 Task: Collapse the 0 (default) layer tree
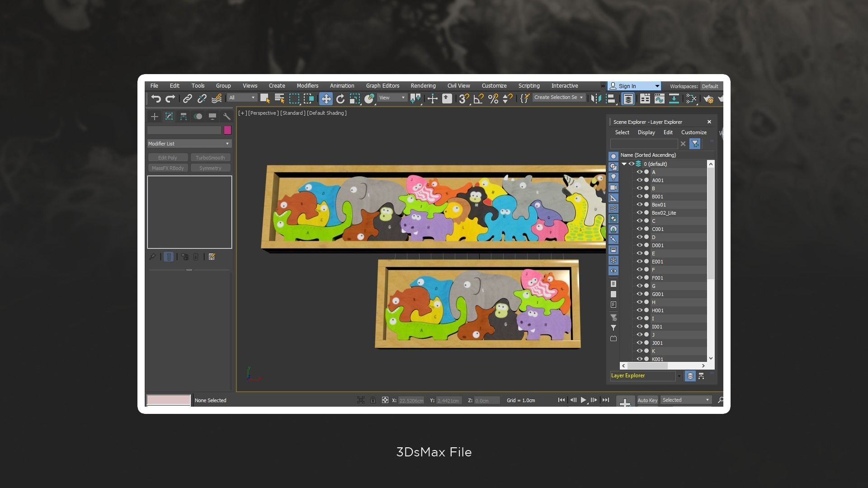tap(624, 164)
